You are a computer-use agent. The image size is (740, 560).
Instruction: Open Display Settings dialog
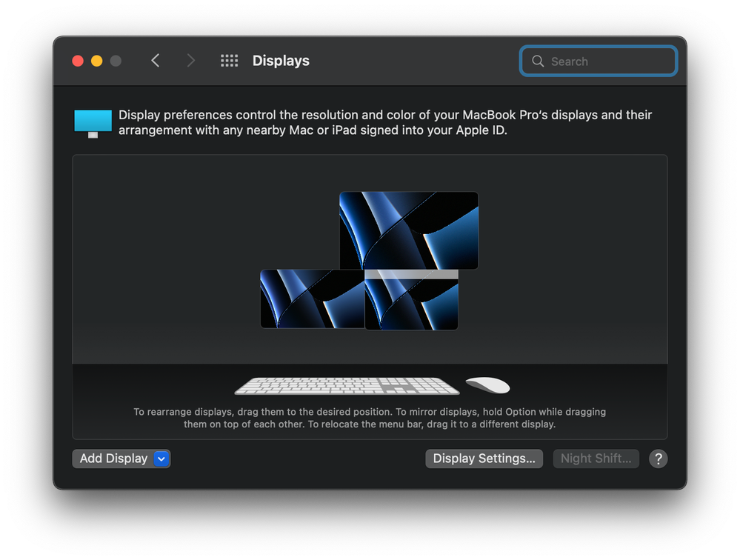click(x=484, y=459)
